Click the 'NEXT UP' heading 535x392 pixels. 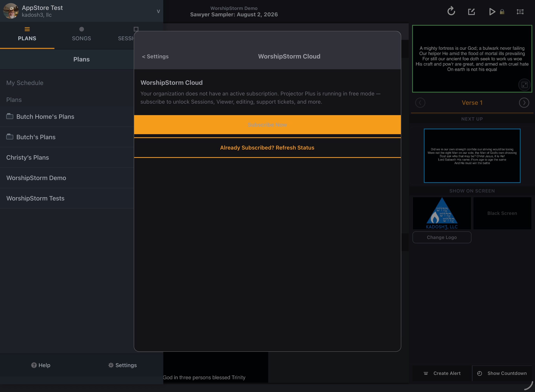(x=472, y=119)
